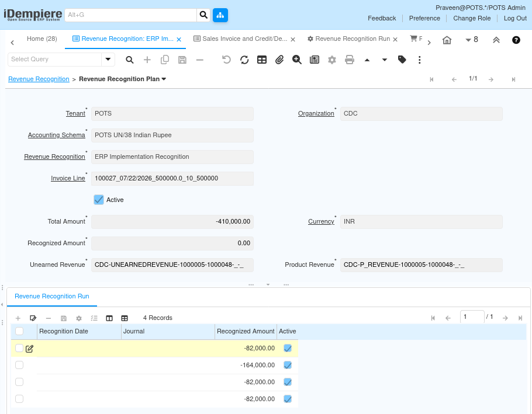Open the Report newspaper icon
This screenshot has height=414, width=532.
[x=315, y=60]
